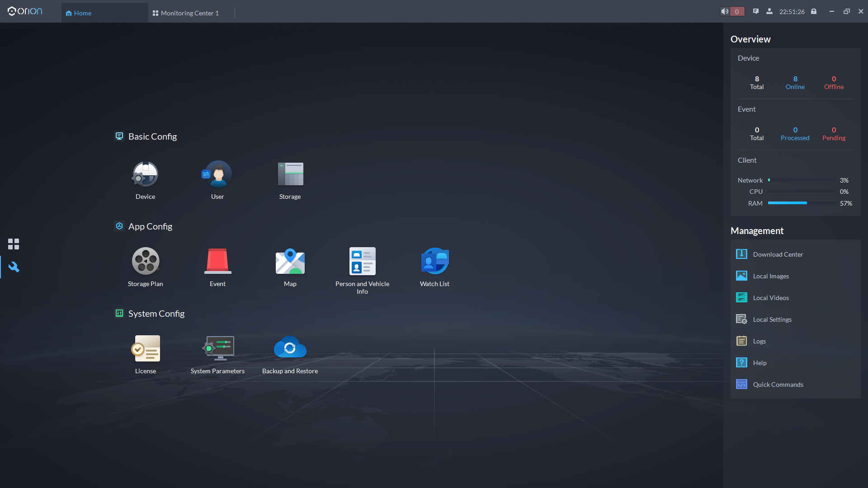Open the user account icon in the title bar
The height and width of the screenshot is (488, 868).
[769, 12]
